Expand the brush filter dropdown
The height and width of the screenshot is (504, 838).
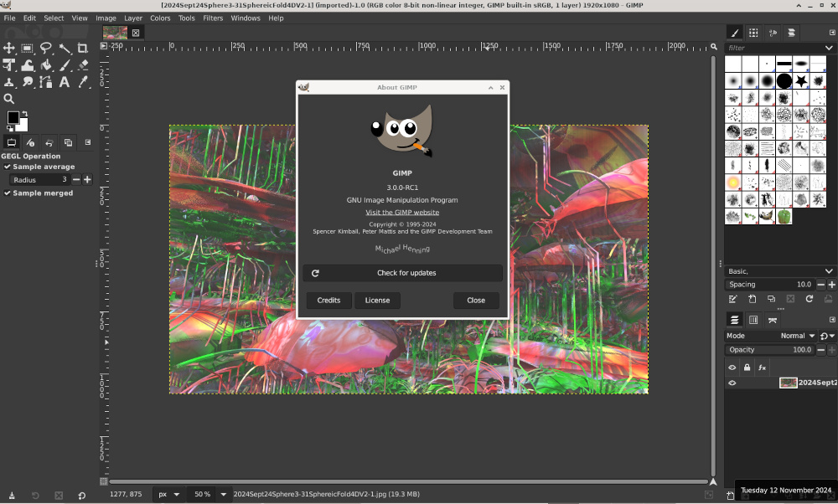click(x=829, y=48)
